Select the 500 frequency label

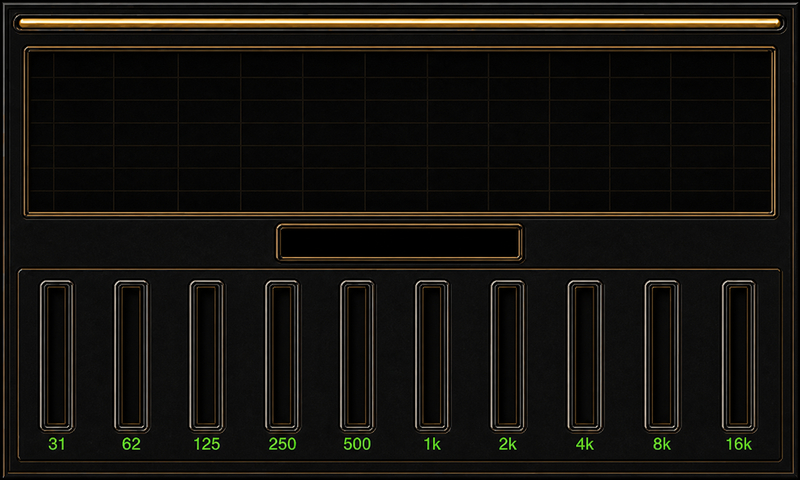357,444
